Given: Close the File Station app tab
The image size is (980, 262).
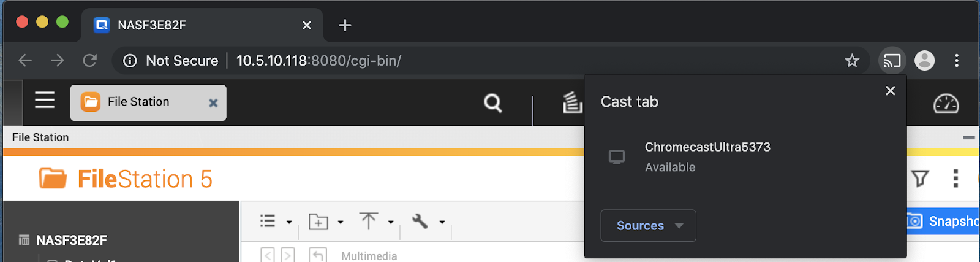Looking at the screenshot, I should 213,103.
